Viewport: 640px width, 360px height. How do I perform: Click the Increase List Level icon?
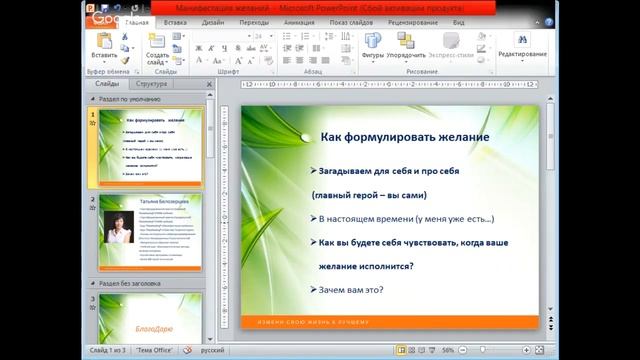pyautogui.click(x=299, y=48)
